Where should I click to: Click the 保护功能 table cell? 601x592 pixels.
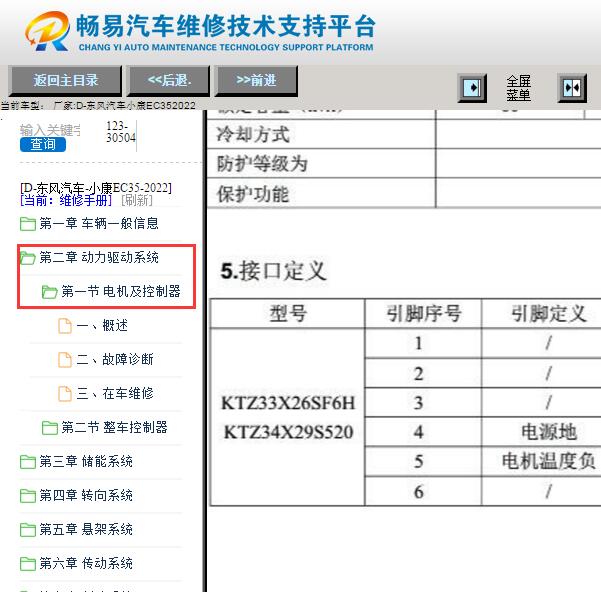coord(321,194)
